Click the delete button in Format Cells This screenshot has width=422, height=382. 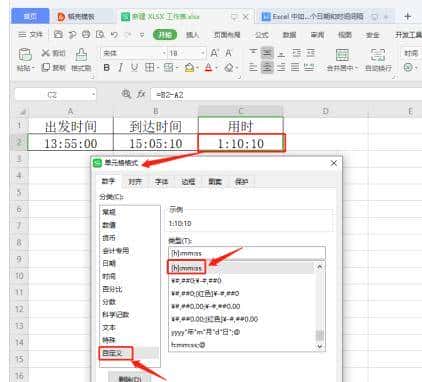pos(130,378)
